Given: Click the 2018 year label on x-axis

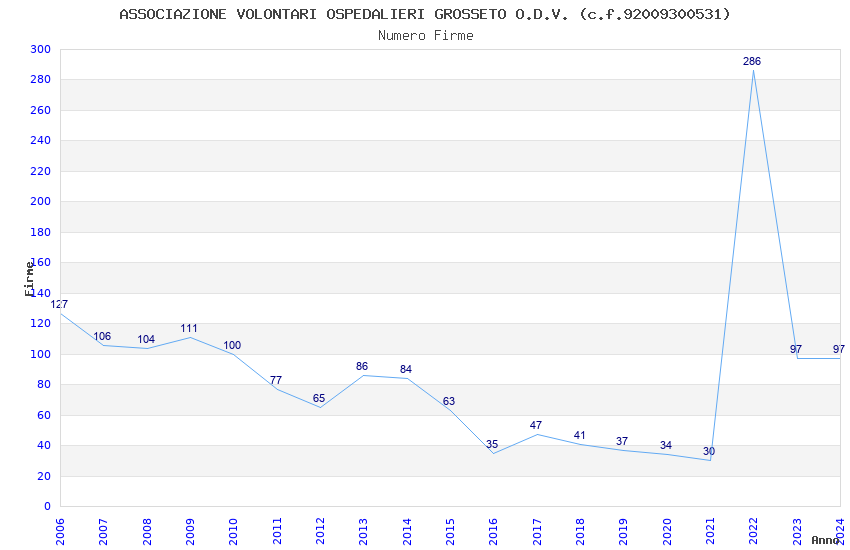Looking at the screenshot, I should pyautogui.click(x=580, y=531).
